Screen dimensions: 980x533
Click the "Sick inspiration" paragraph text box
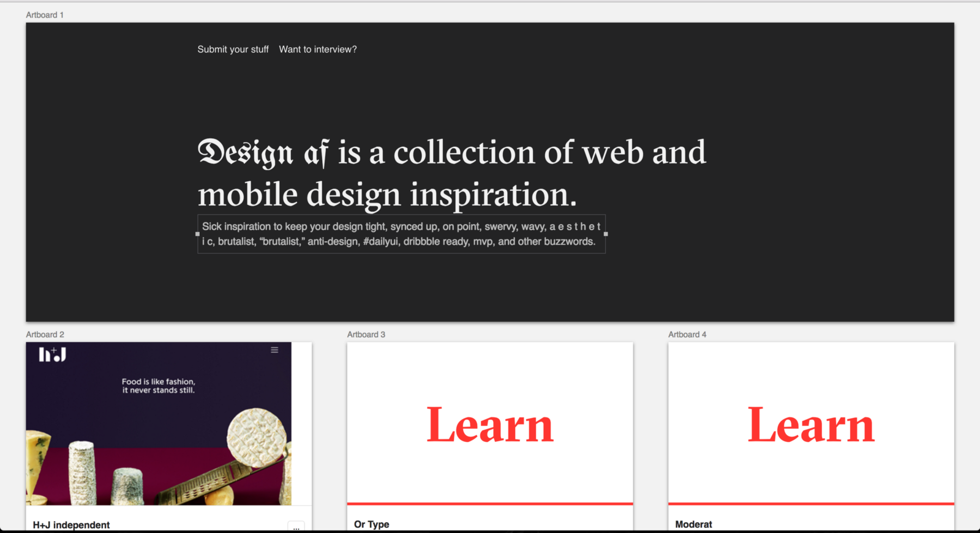(401, 234)
